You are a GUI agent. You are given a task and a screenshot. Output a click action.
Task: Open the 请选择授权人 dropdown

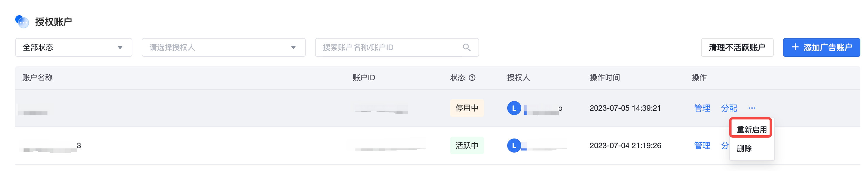[x=223, y=47]
